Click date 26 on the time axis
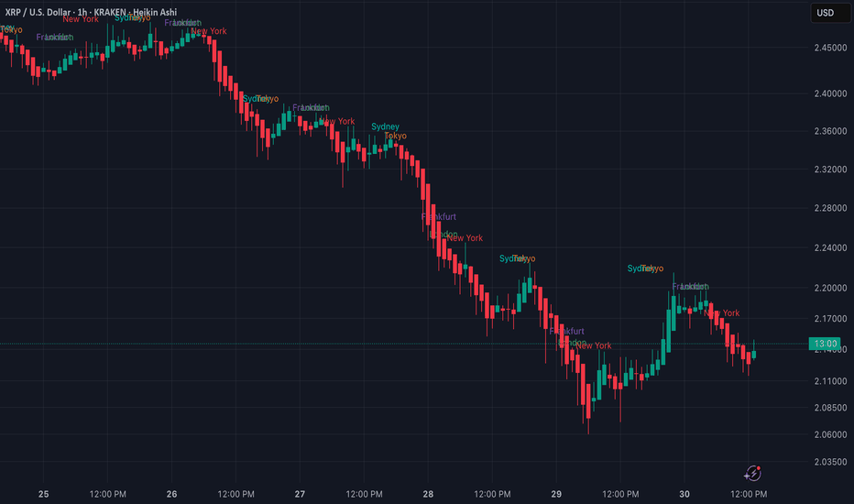854x504 pixels. [171, 494]
